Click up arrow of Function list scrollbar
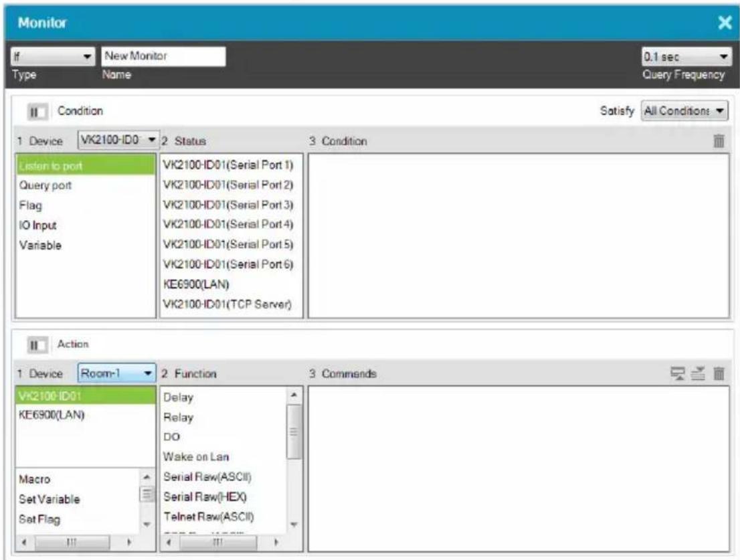This screenshot has width=740, height=560. click(294, 395)
